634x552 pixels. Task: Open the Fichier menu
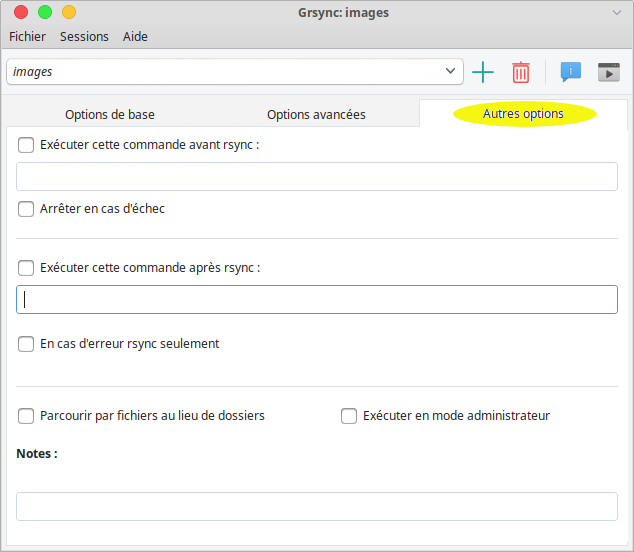coord(28,37)
